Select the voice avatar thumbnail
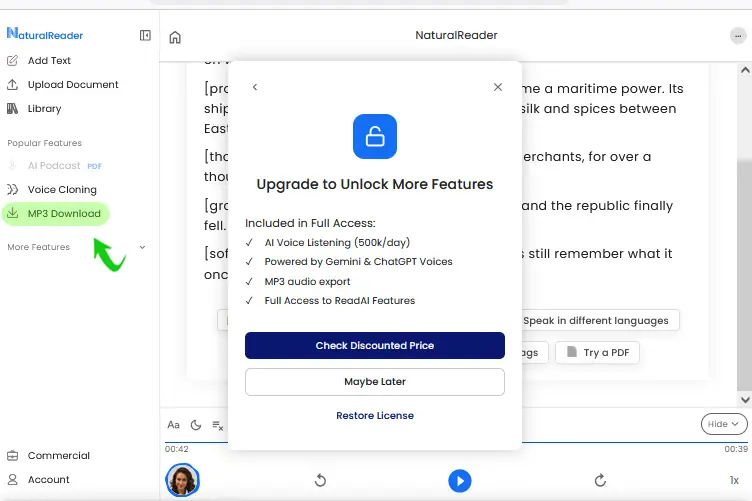The width and height of the screenshot is (752, 501). point(183,480)
